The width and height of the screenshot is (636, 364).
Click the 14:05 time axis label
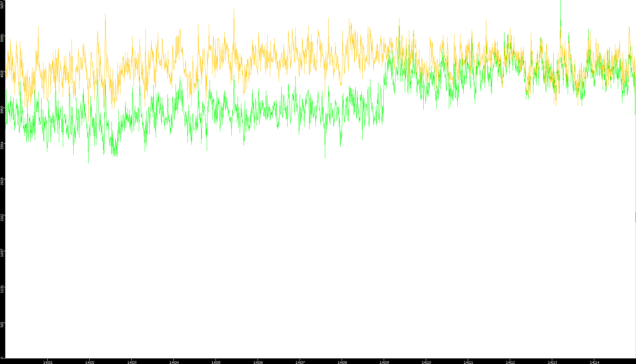pos(216,362)
